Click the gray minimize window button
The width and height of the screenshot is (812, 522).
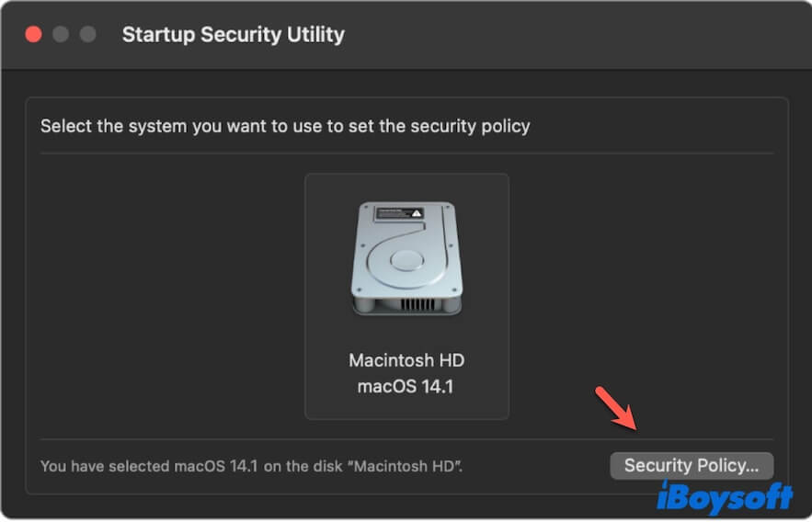[62, 35]
